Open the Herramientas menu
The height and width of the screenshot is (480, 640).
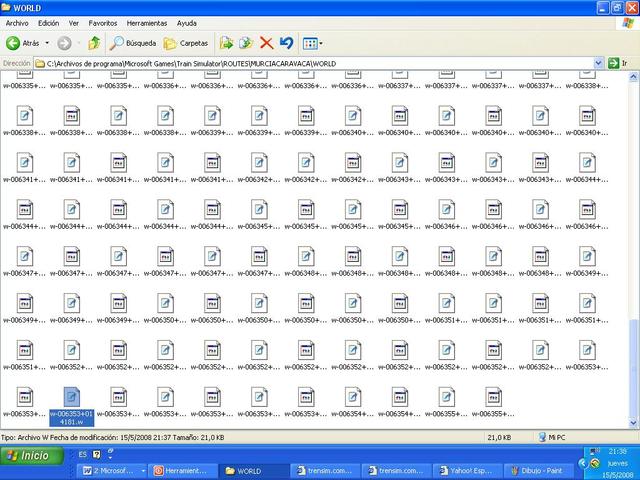point(146,22)
